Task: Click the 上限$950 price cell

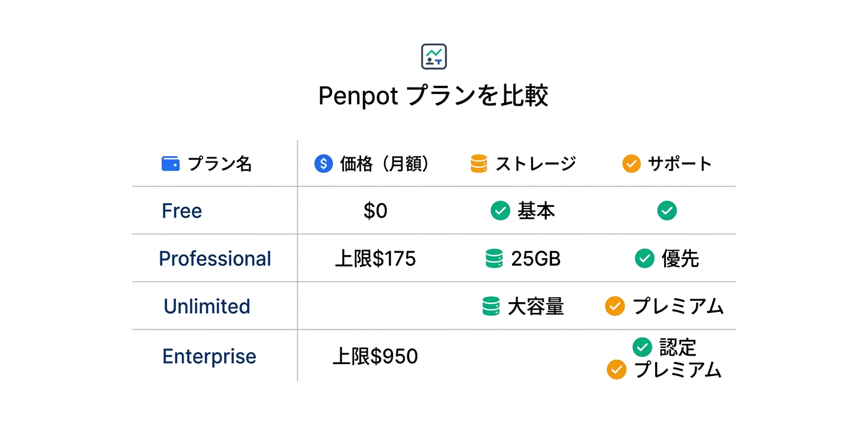Action: click(x=375, y=356)
